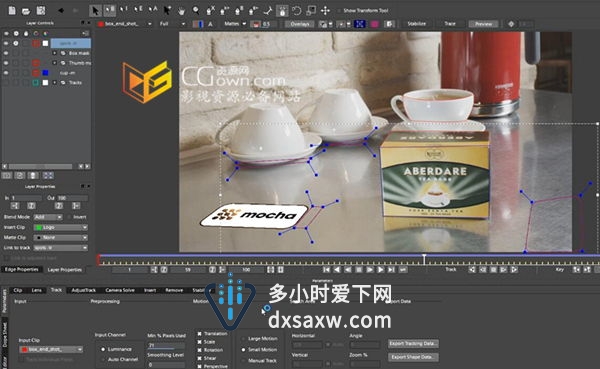Screen dimensions: 600x369
Task: Jump to the first frame
Action: 326,270
